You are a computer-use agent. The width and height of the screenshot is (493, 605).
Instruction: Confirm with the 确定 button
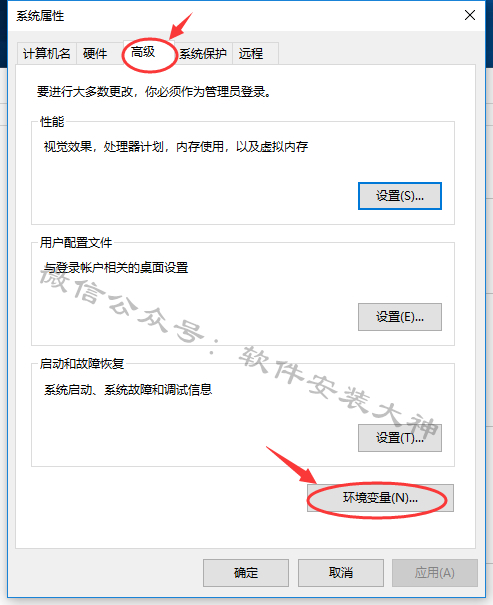(246, 573)
